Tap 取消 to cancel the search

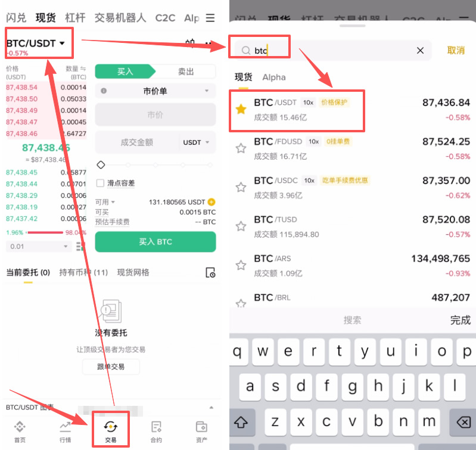coord(456,51)
